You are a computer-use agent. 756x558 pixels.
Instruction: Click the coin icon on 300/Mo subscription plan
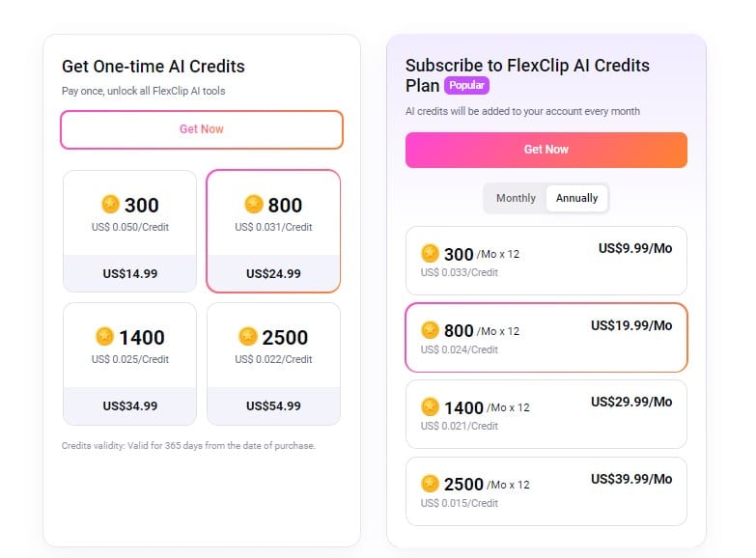[x=431, y=254]
